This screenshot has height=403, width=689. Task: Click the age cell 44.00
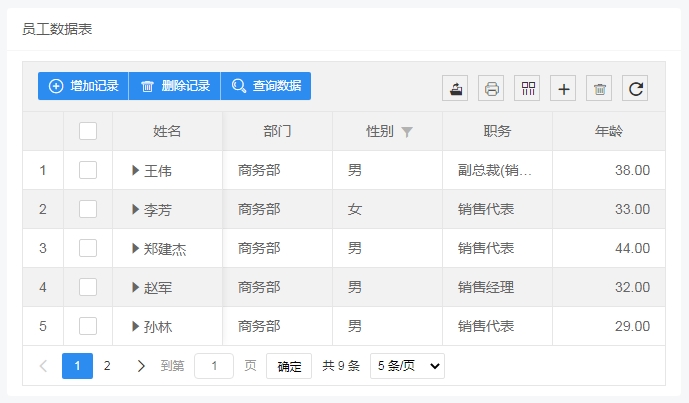tap(609, 248)
